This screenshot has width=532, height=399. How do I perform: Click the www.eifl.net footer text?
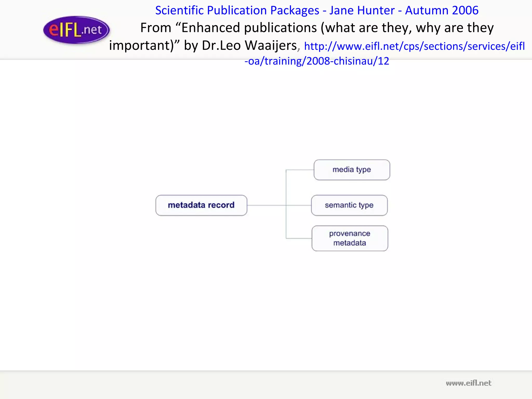(468, 383)
